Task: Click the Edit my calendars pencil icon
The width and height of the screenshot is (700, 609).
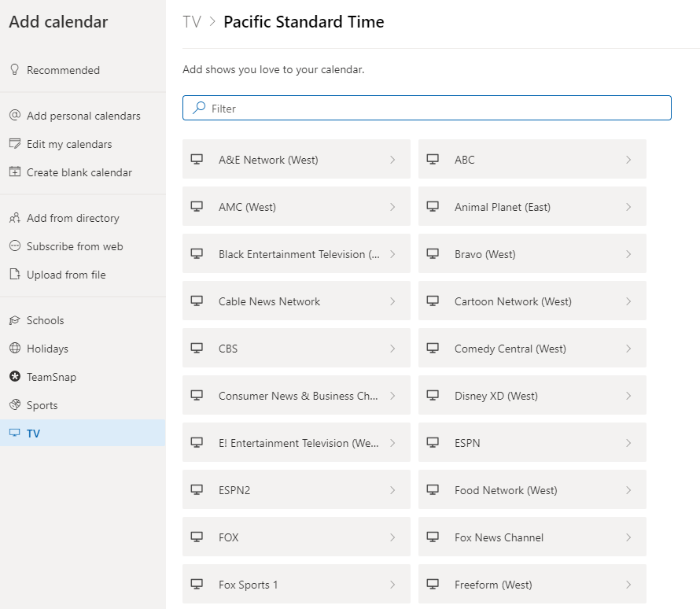Action: pos(14,144)
